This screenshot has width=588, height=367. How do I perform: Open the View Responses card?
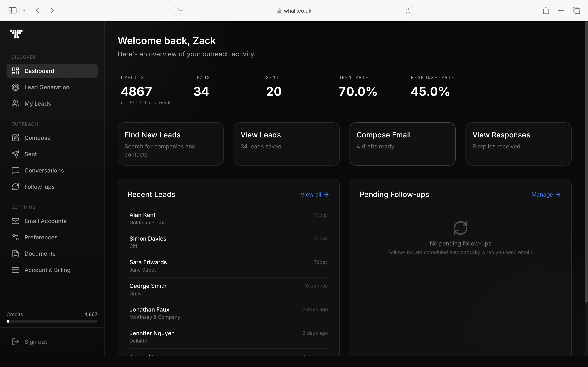(518, 144)
